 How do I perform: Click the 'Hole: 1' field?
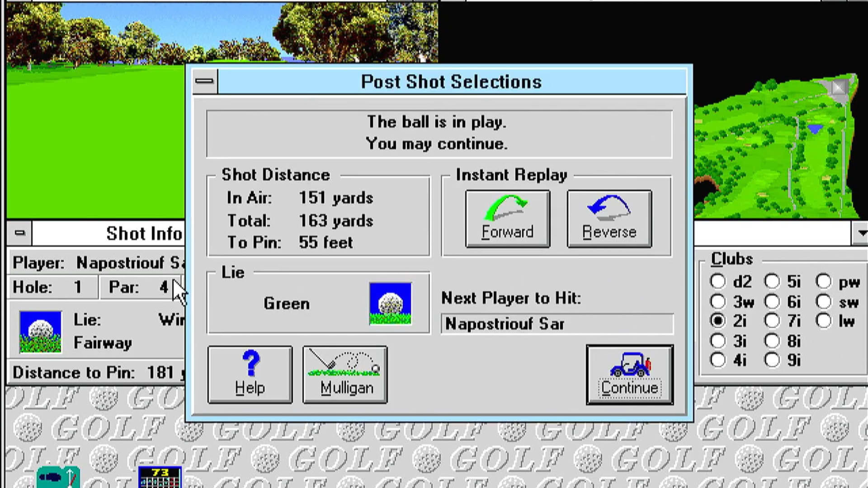click(52, 287)
